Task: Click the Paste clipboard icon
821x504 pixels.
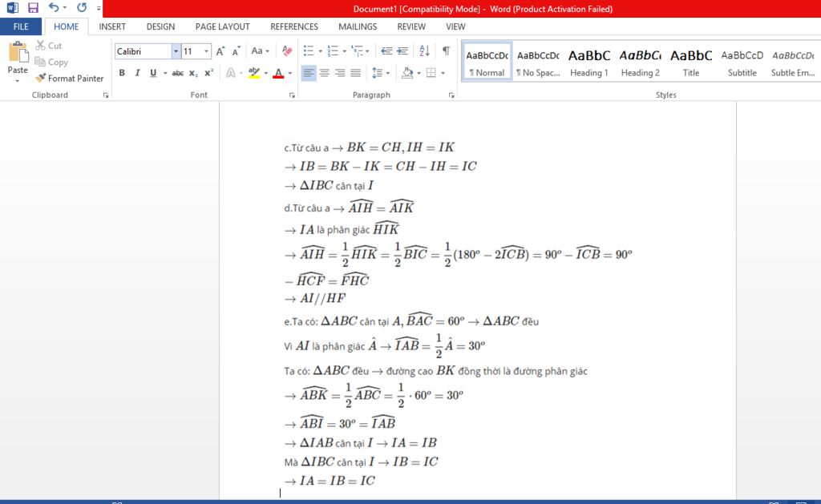Action: point(18,52)
